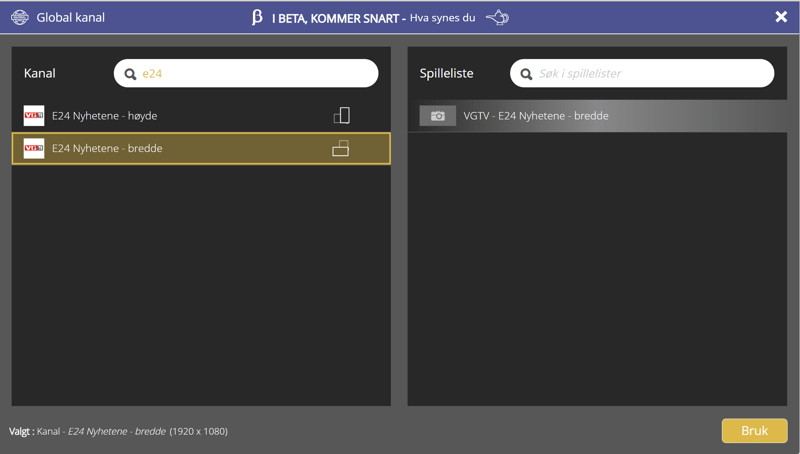Click landscape orientation icon on bredde row
Image resolution: width=800 pixels, height=454 pixels.
[340, 148]
